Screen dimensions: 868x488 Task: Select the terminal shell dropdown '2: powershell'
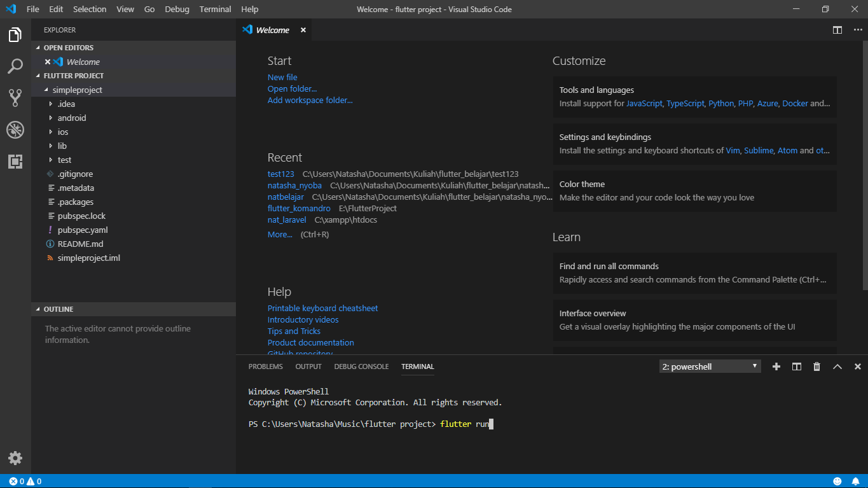point(710,366)
